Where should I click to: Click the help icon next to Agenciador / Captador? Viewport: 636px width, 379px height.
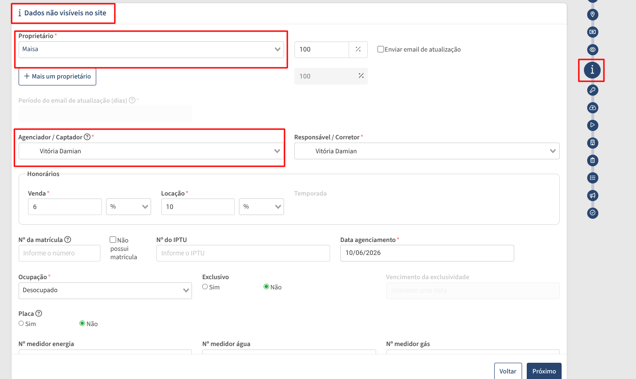pos(87,137)
